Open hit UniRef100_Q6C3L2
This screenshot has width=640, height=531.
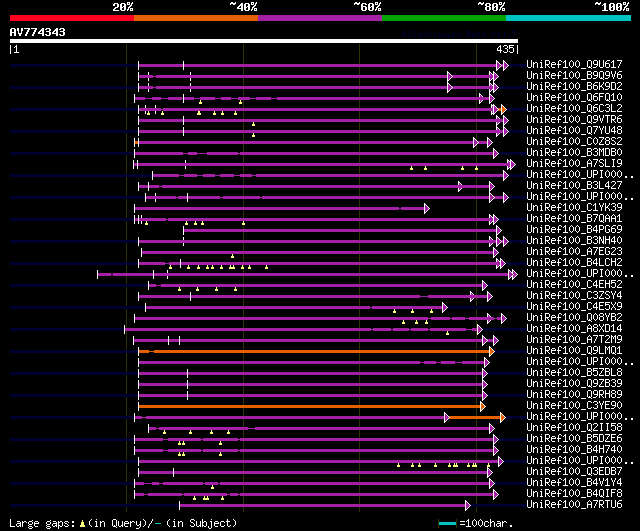tap(574, 108)
